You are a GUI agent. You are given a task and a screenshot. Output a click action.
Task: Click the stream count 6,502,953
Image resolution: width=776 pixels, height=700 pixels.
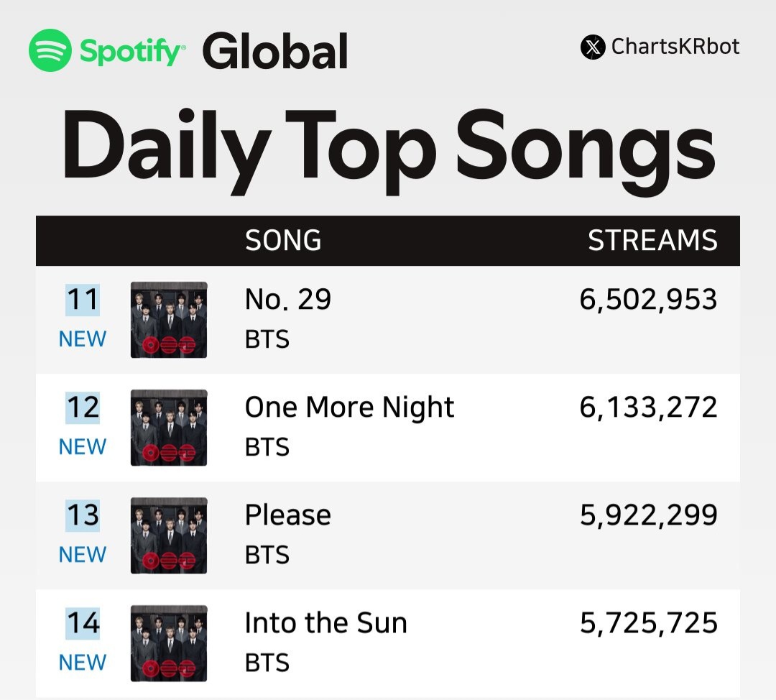[x=648, y=300]
